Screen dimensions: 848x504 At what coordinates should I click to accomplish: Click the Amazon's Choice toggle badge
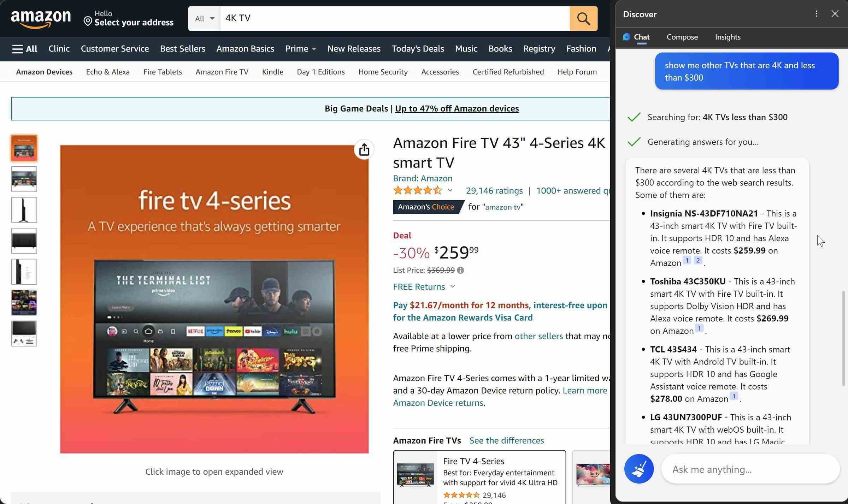click(426, 207)
